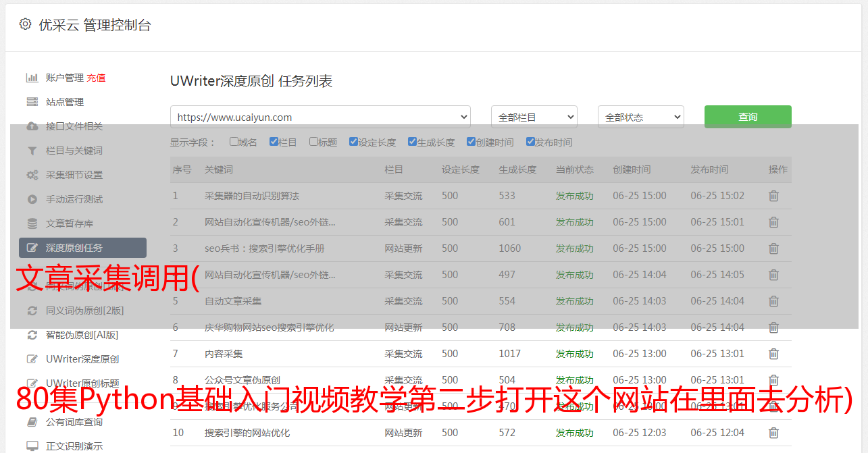The image size is (868, 453).
Task: Click the refresh icon for 智能伪原创[AI版]
Action: pos(32,335)
